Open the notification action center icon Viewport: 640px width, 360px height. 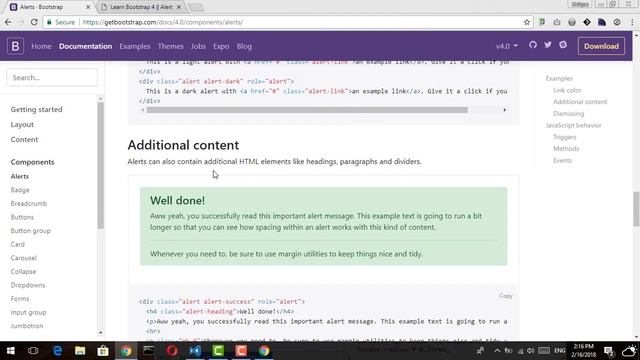tap(609, 351)
